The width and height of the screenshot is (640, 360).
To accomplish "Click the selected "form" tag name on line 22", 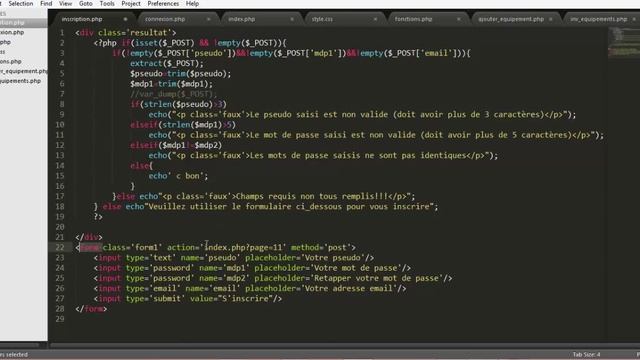I will pyautogui.click(x=89, y=247).
